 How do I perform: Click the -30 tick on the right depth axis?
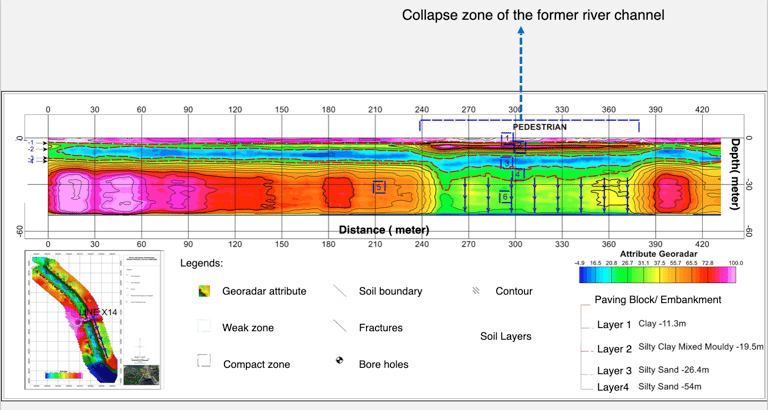(747, 186)
